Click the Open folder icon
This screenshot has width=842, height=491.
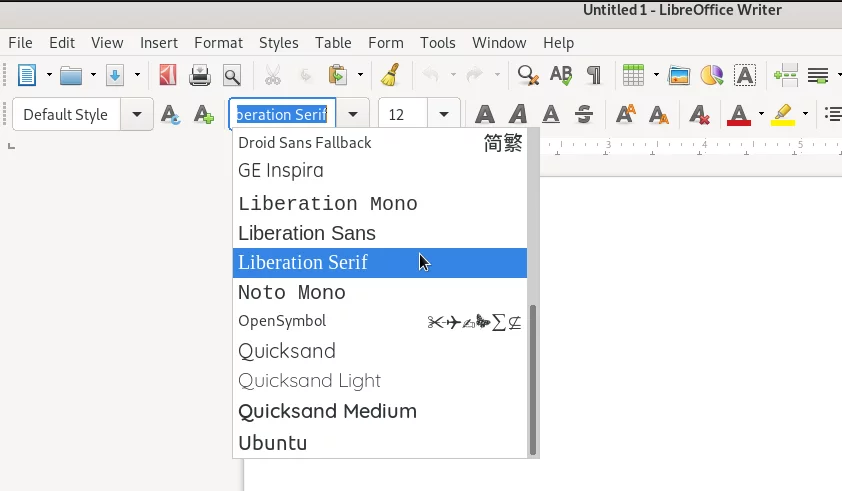pos(70,75)
